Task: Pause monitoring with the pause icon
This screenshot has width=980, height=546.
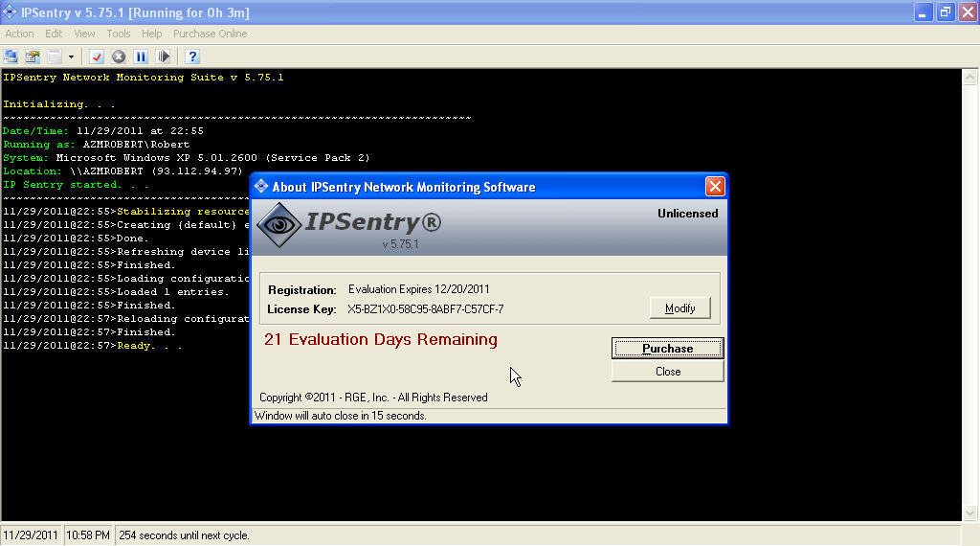Action: pyautogui.click(x=141, y=57)
